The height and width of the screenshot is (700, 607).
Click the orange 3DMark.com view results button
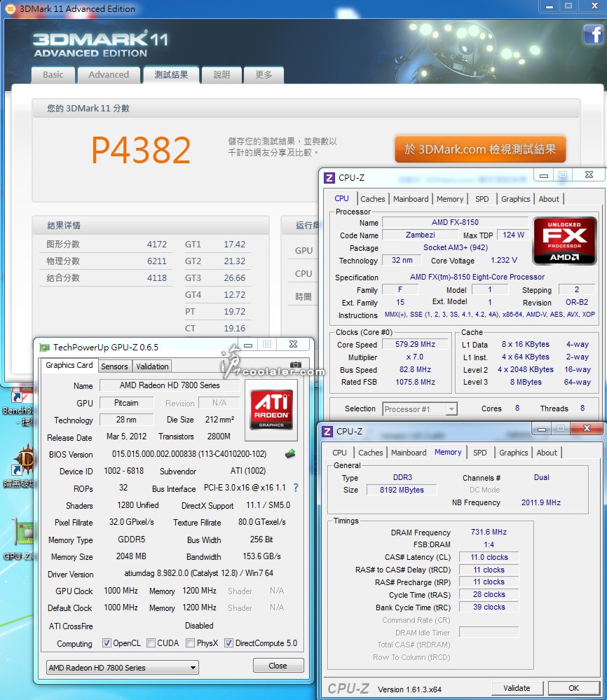(480, 149)
